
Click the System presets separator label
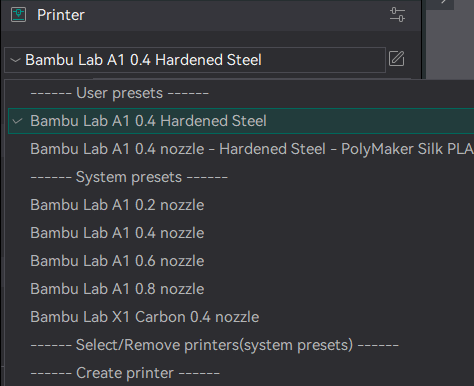tap(129, 177)
